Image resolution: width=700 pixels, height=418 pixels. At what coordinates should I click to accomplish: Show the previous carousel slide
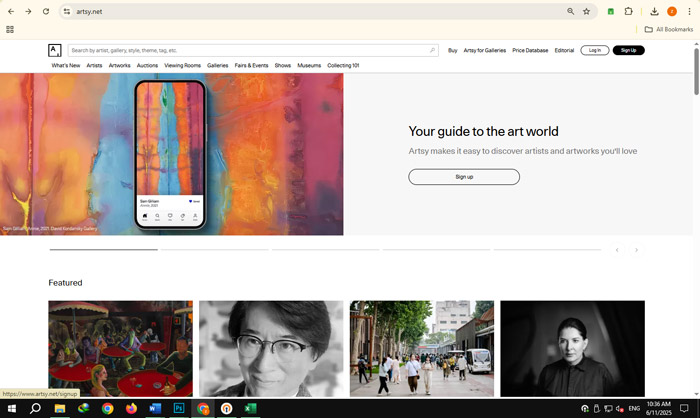(x=617, y=250)
